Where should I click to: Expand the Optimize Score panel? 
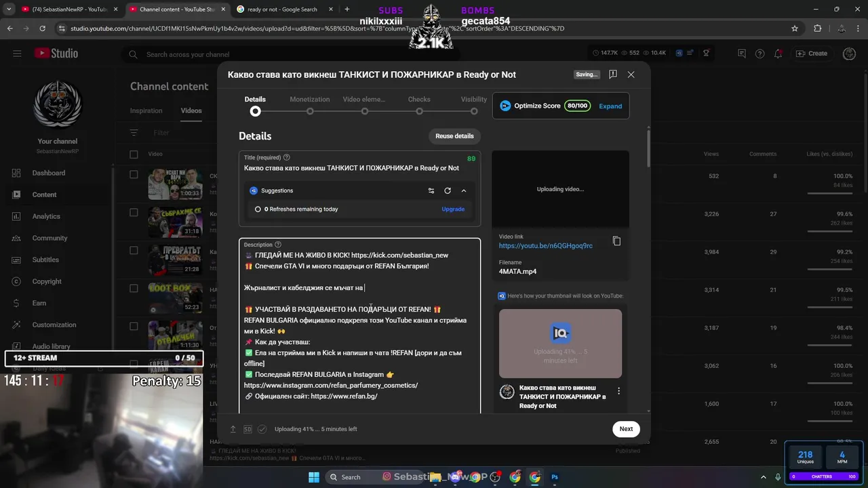pos(610,106)
